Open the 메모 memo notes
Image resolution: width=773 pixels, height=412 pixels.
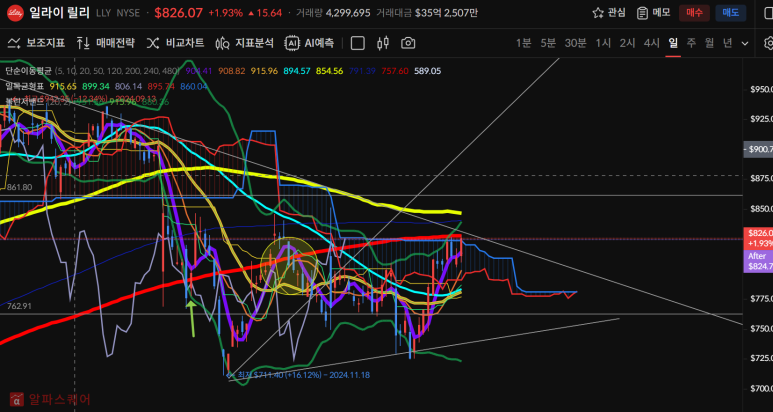coord(653,13)
